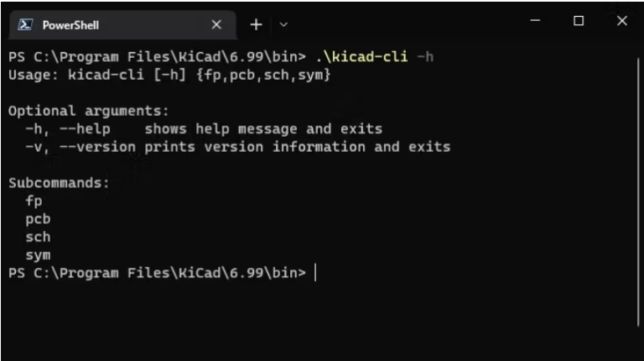Click the empty title bar drag area

[x=402, y=22]
